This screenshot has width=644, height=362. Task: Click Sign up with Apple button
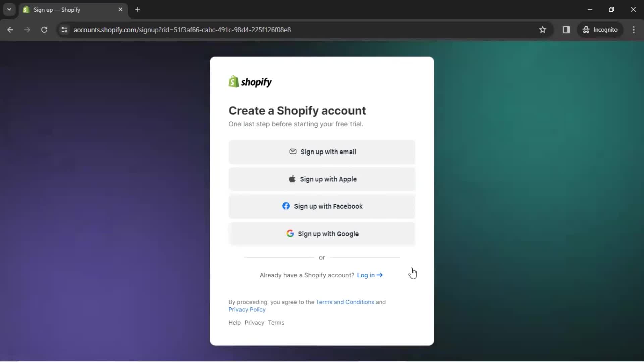[x=322, y=179]
